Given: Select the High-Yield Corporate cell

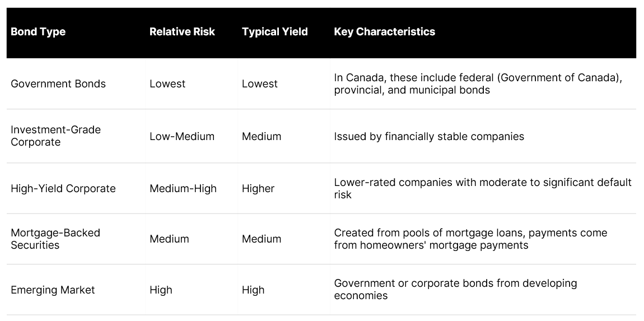Looking at the screenshot, I should click(x=63, y=189).
